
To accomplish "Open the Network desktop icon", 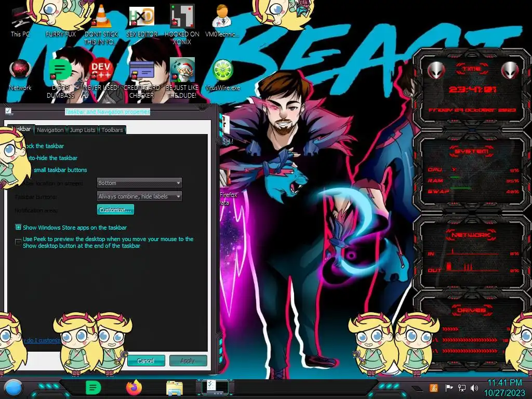I will click(x=20, y=75).
